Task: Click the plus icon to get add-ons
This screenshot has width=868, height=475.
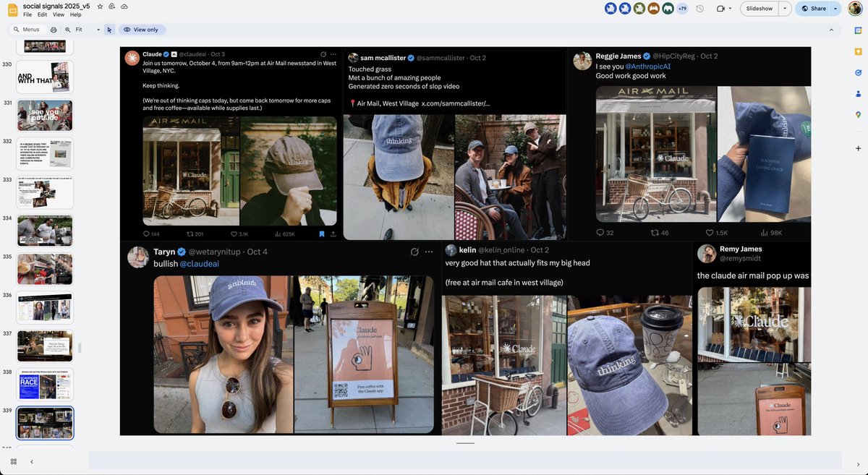Action: (x=858, y=148)
